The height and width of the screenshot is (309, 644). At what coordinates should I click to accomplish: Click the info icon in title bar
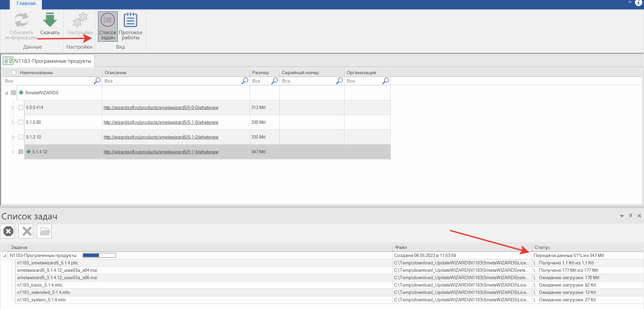(x=639, y=3)
